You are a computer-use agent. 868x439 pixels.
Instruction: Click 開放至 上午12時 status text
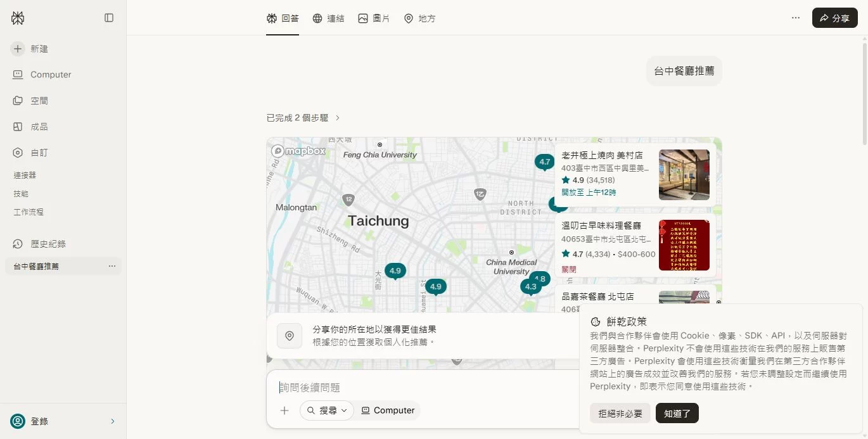tap(589, 193)
